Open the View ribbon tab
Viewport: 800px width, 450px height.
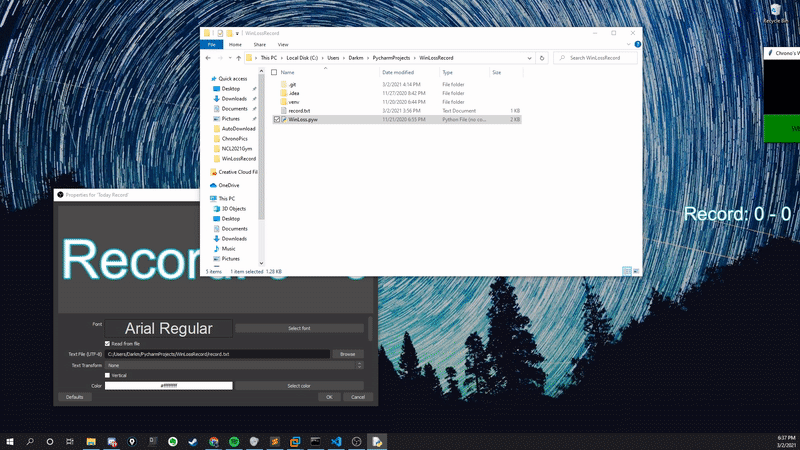point(283,45)
